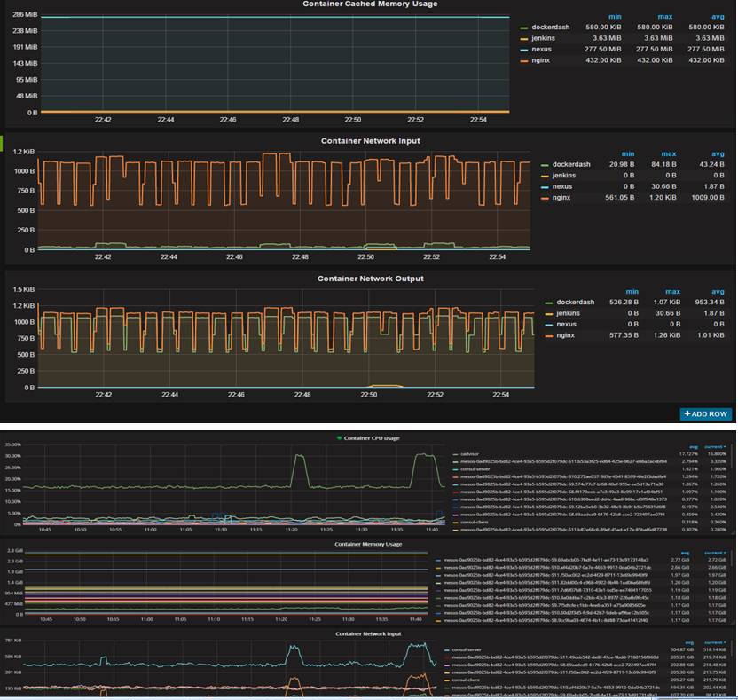Select nginx Network Output max 1.26 KiB
738x700 pixels.
click(x=665, y=335)
